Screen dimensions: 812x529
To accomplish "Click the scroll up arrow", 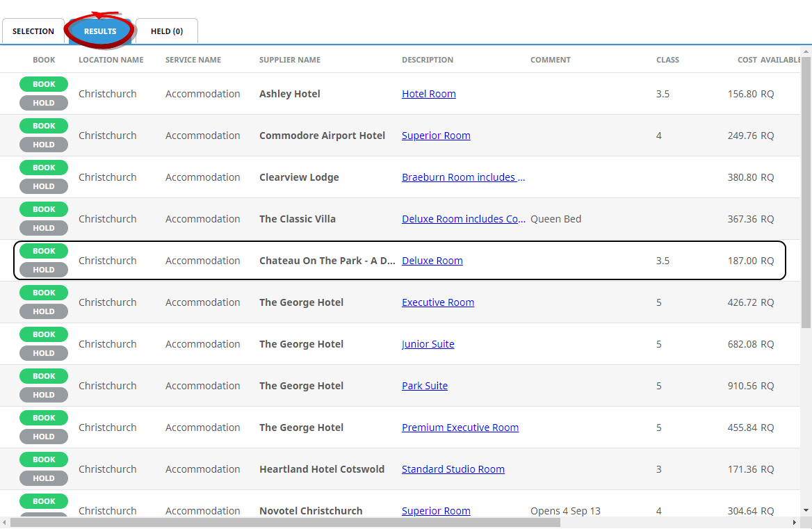I will tap(806, 51).
